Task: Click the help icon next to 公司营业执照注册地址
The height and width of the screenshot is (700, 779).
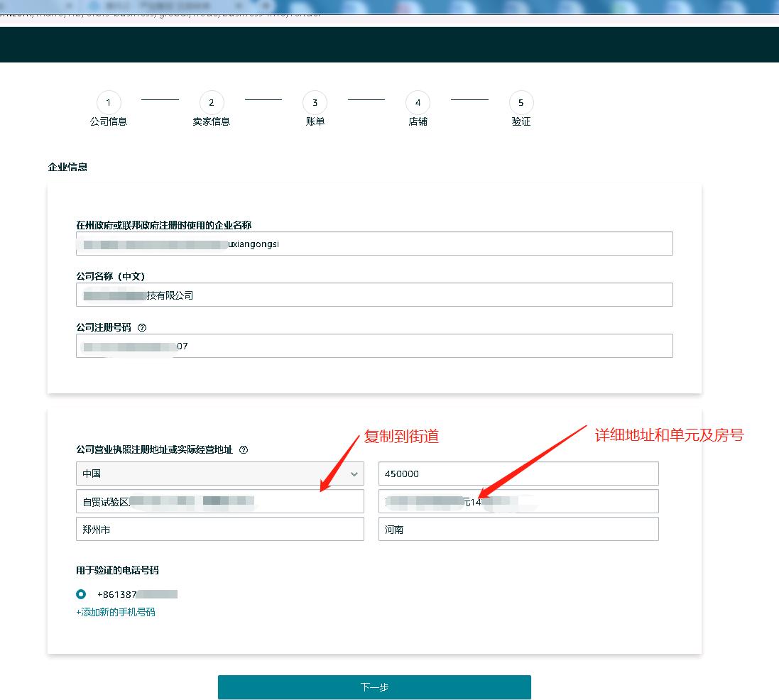Action: pyautogui.click(x=244, y=449)
